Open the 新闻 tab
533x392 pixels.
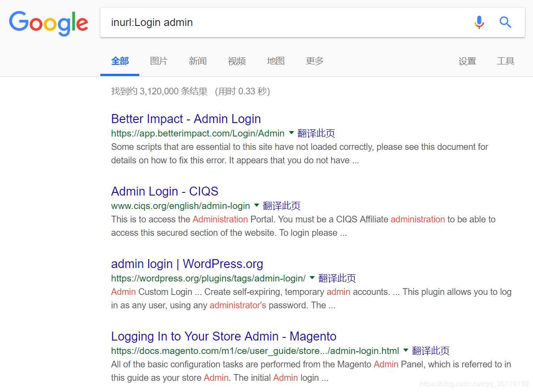click(198, 61)
